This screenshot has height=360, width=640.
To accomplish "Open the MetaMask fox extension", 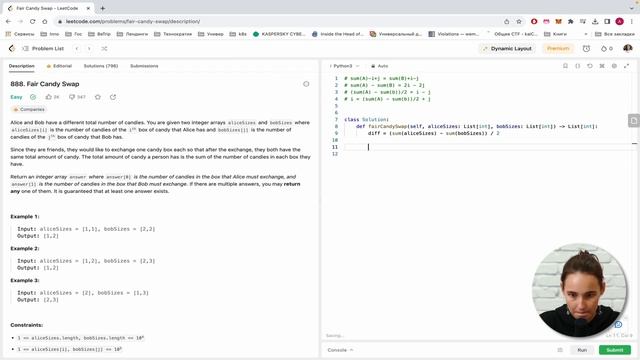I will 558,21.
